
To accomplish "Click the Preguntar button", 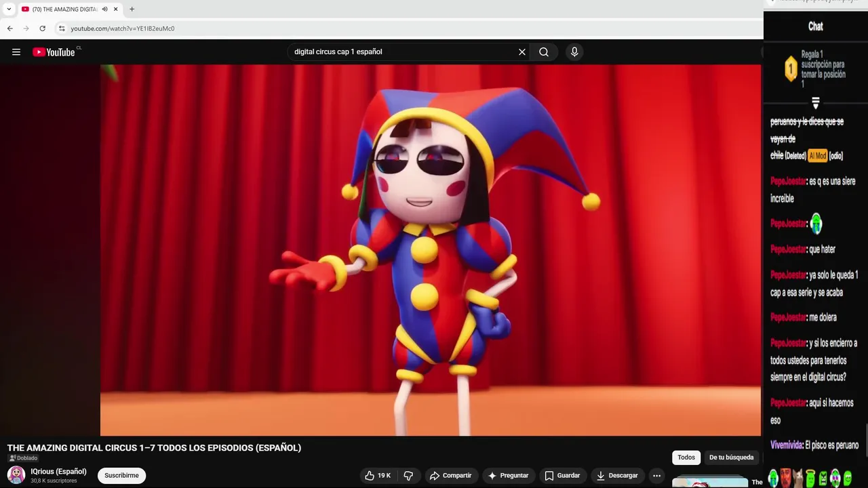I will tap(508, 476).
